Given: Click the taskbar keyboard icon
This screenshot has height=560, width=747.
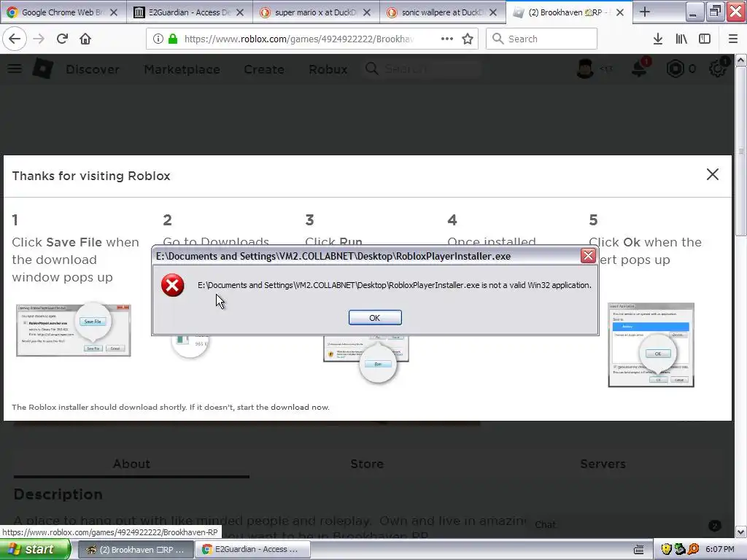Looking at the screenshot, I should 639,550.
